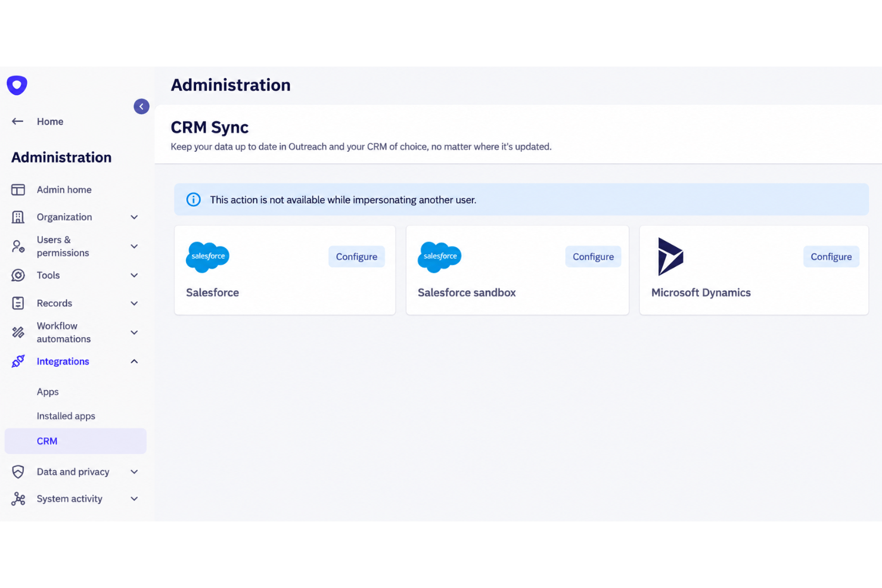Click the Data and privacy label
Viewport: 882px width, 588px height.
[x=73, y=472]
